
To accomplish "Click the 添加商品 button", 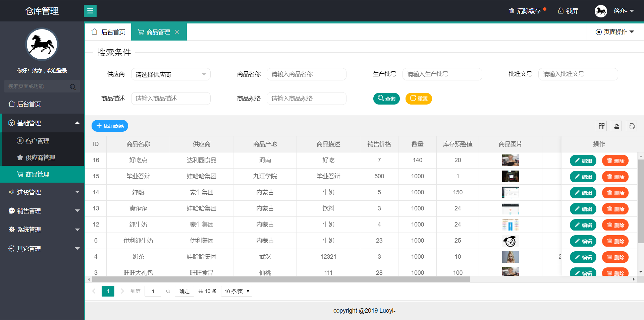I will coord(110,126).
